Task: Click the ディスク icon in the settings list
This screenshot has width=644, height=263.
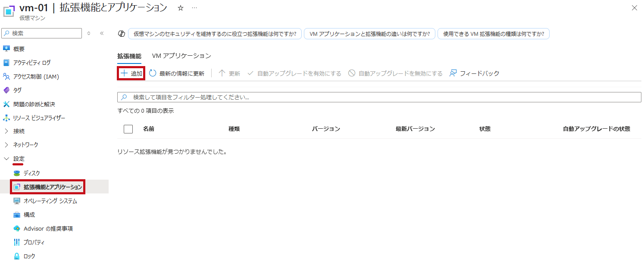Action: pos(17,173)
